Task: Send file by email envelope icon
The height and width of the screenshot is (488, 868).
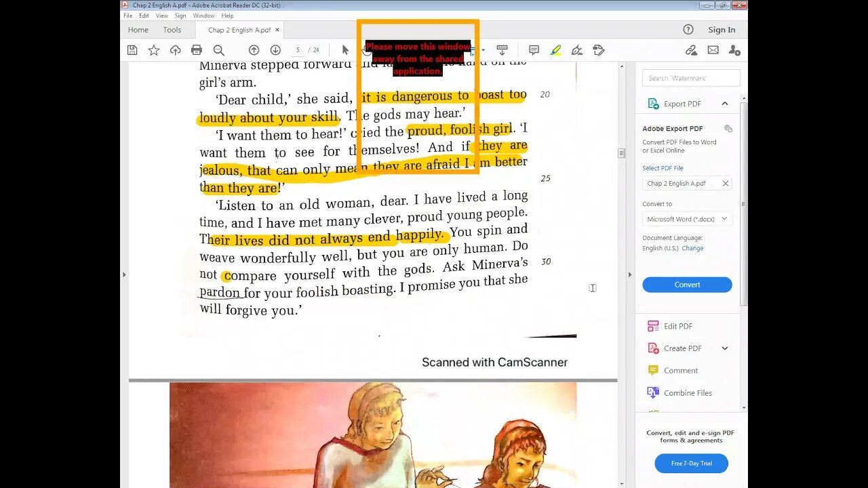Action: [x=713, y=50]
